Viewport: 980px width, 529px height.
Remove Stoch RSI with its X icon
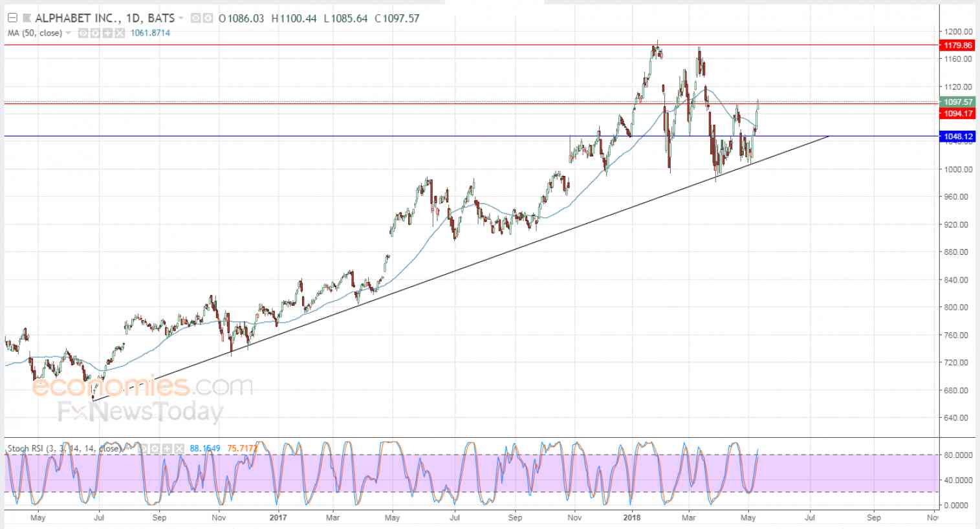(x=179, y=448)
